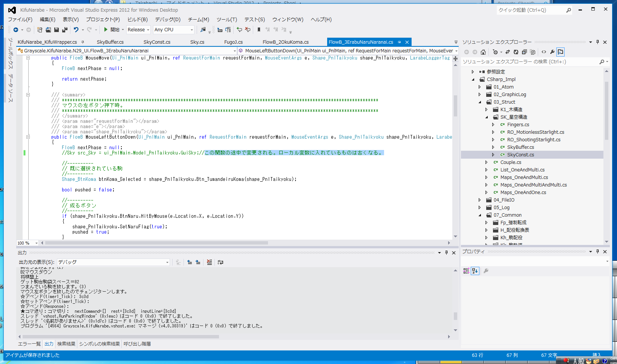Click the Save All toolbar icon
The height and width of the screenshot is (364, 617).
64,30
